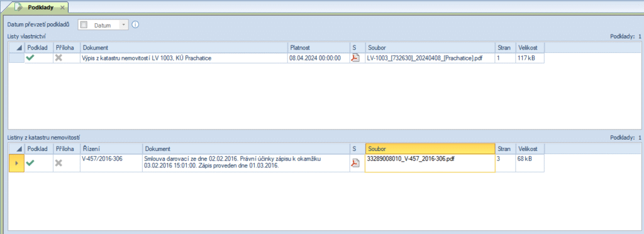Select size cell '117 kB'

530,58
